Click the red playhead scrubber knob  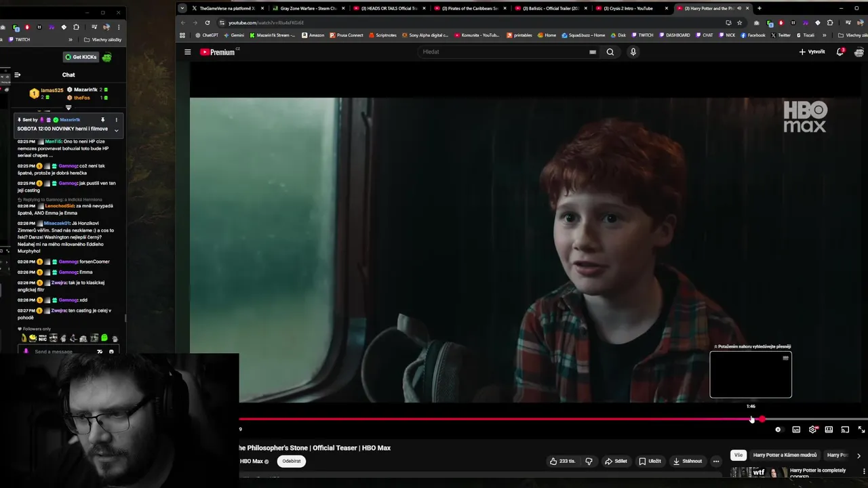[762, 419]
